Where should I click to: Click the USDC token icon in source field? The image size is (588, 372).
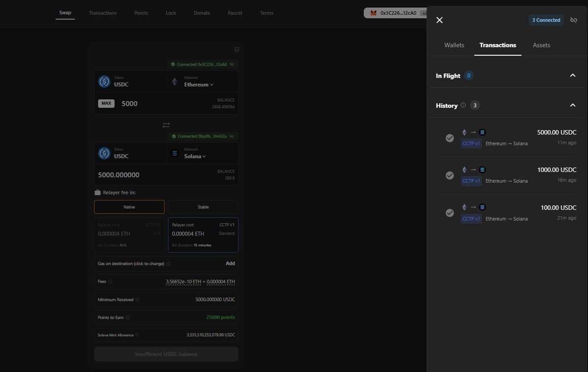click(x=104, y=81)
